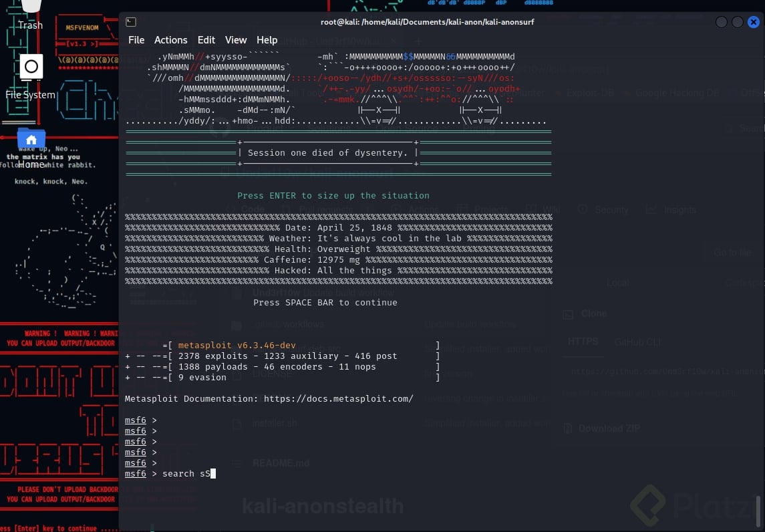
Task: Open the View menu
Action: tap(236, 40)
